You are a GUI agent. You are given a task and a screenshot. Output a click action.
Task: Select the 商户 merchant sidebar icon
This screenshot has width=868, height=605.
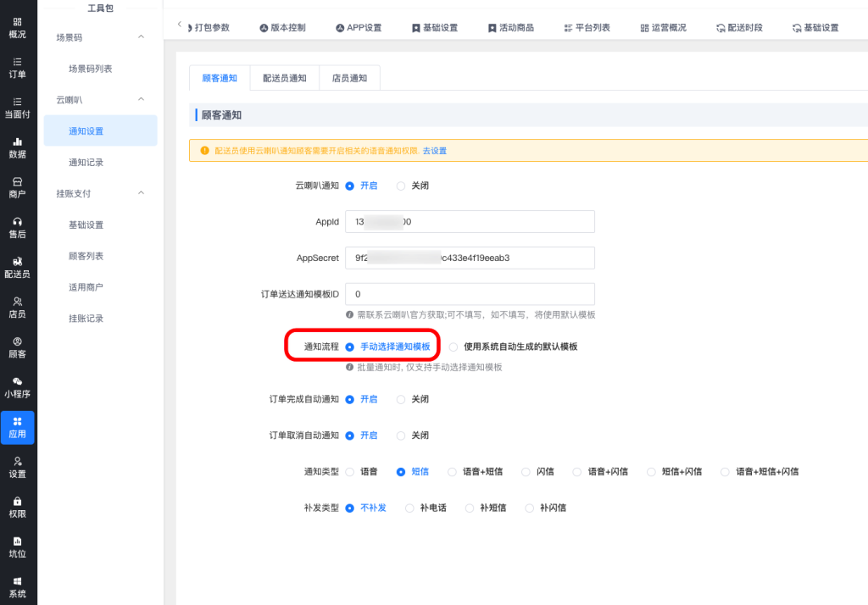[17, 187]
